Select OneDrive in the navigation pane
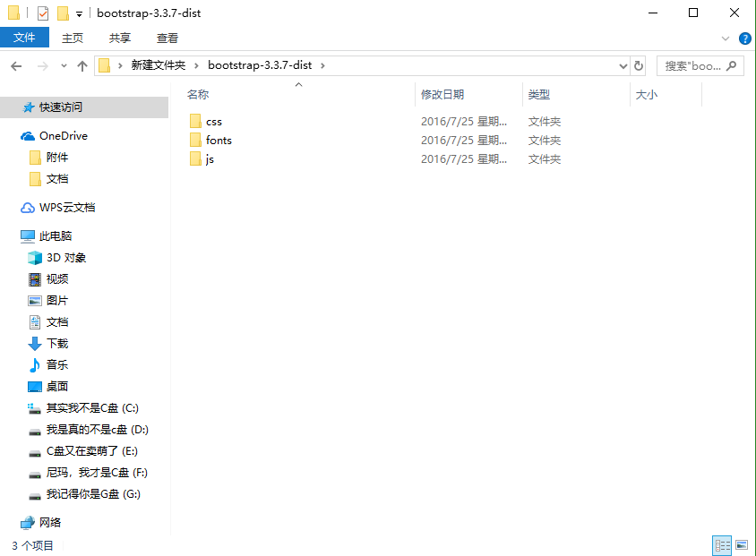The width and height of the screenshot is (756, 556). (x=64, y=136)
